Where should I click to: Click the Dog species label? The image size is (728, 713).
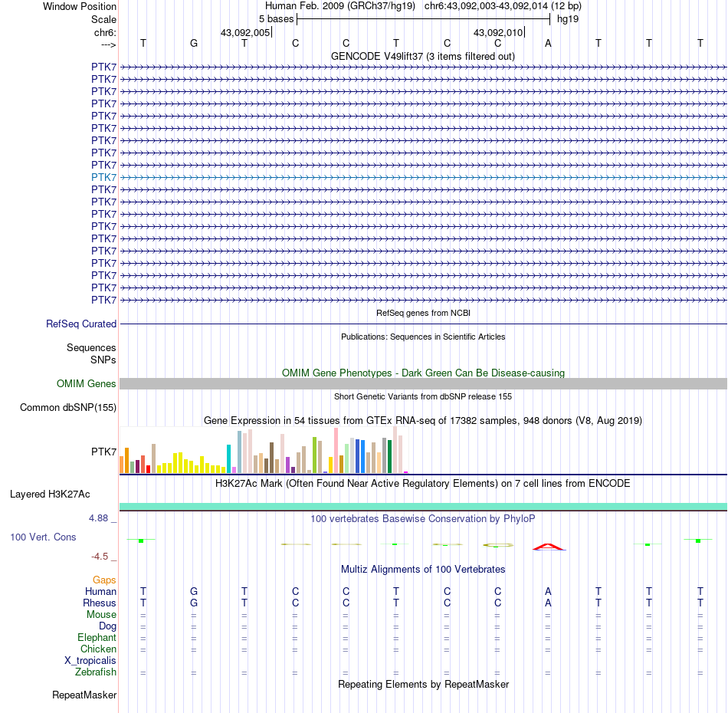point(108,626)
